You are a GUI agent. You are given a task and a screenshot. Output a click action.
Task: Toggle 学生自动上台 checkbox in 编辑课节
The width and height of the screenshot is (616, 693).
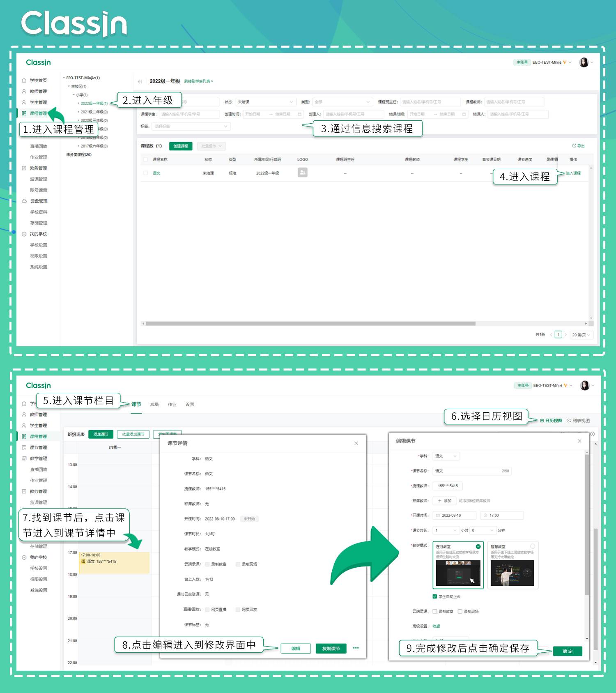[x=434, y=596]
